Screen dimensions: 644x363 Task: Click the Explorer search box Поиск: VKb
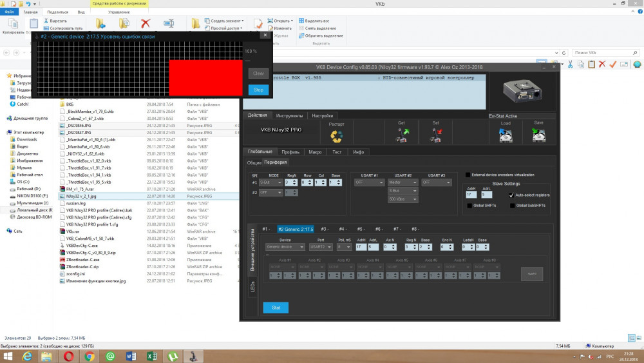point(605,53)
